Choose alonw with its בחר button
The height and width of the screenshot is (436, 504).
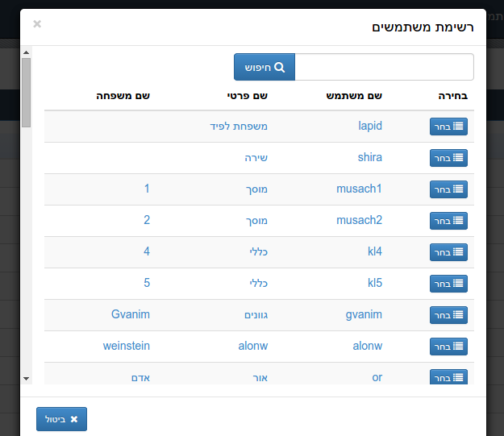coord(448,347)
